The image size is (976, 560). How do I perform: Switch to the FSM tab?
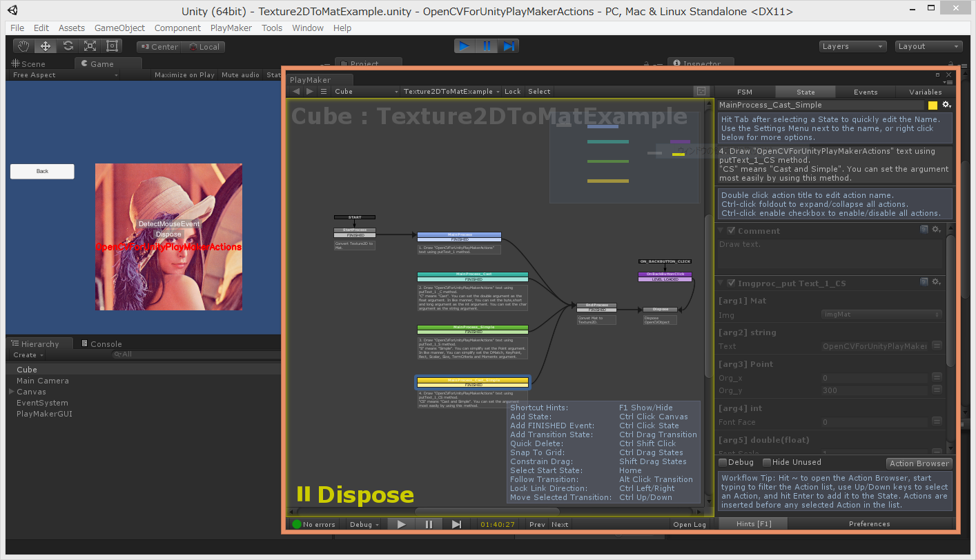coord(745,92)
